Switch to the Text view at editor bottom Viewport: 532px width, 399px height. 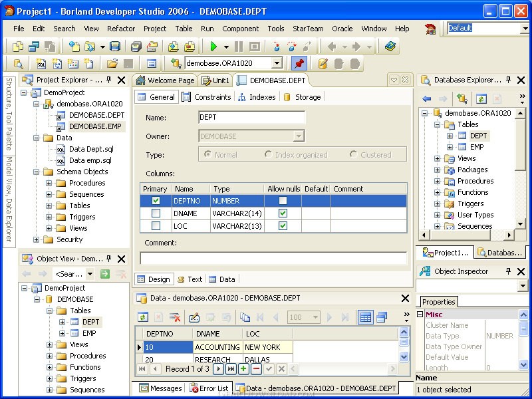click(x=190, y=279)
